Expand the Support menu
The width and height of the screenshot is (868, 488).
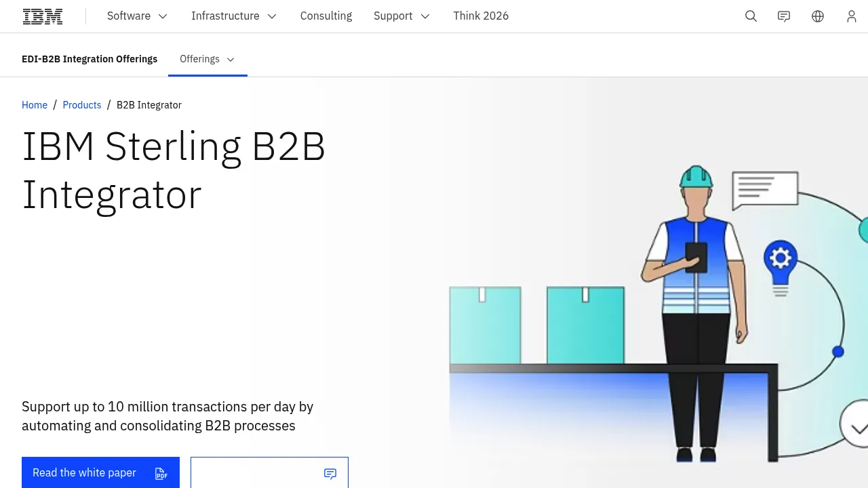pos(401,16)
